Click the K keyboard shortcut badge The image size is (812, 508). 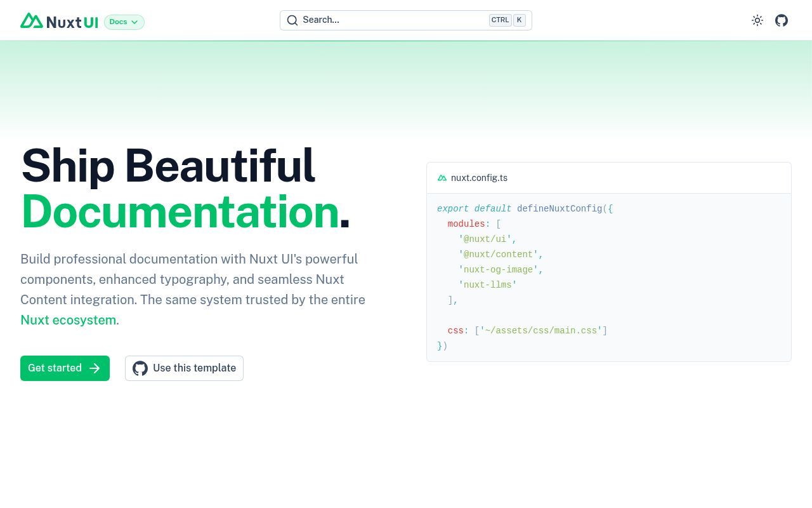tap(520, 20)
